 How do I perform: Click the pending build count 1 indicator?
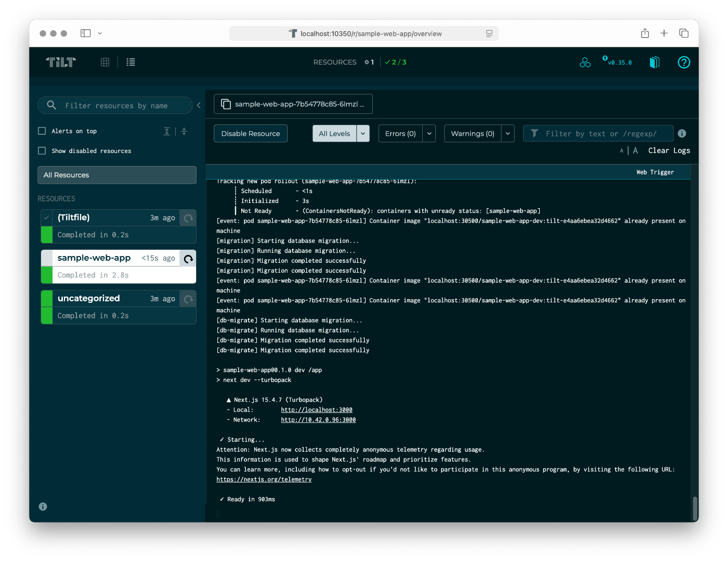click(369, 62)
